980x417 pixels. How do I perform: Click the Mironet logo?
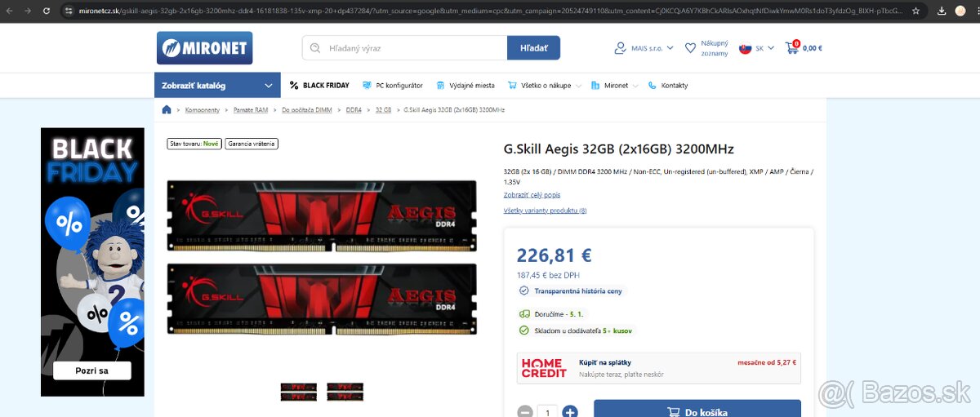(204, 48)
